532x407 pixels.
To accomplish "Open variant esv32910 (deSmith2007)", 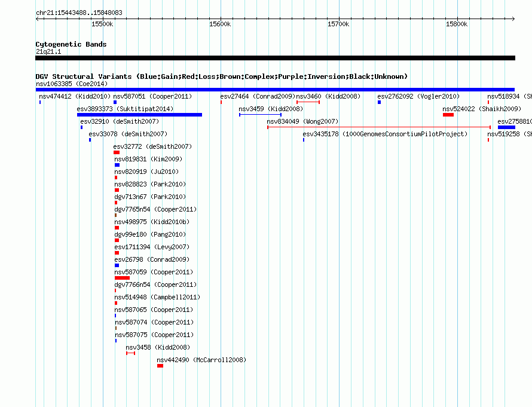I will [x=120, y=121].
